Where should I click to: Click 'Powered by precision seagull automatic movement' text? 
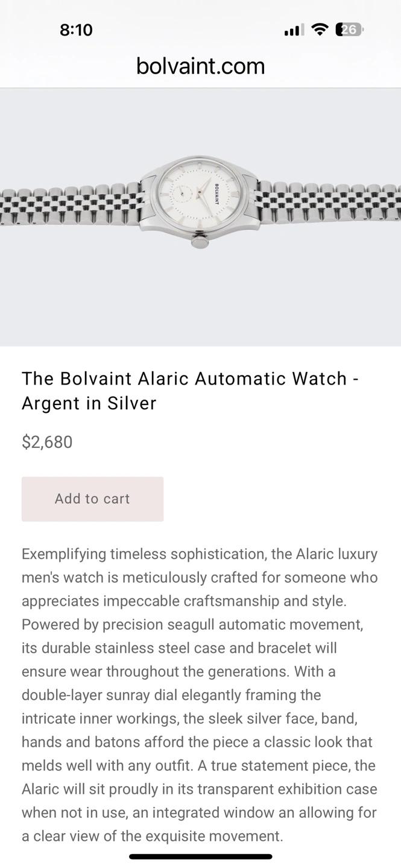[x=192, y=624]
